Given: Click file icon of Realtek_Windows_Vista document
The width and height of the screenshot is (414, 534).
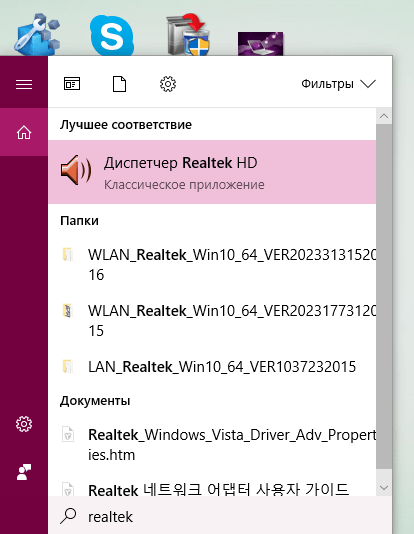Looking at the screenshot, I should pyautogui.click(x=68, y=434).
